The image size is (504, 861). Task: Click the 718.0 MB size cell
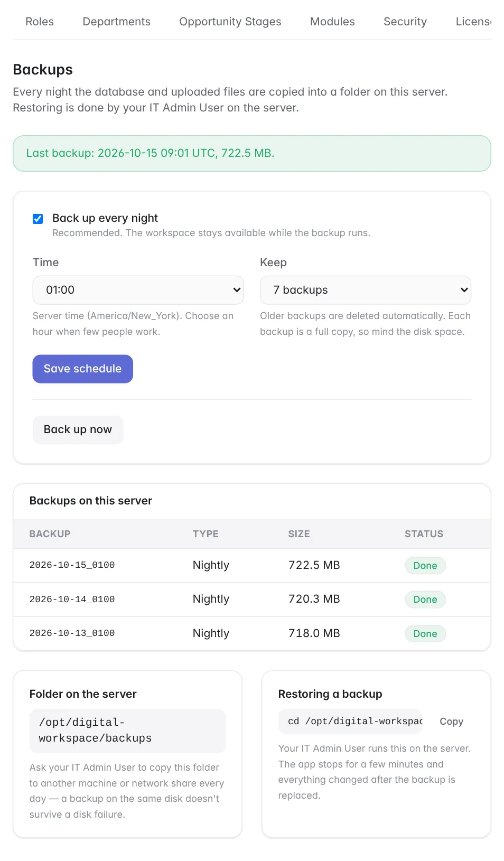pos(314,633)
